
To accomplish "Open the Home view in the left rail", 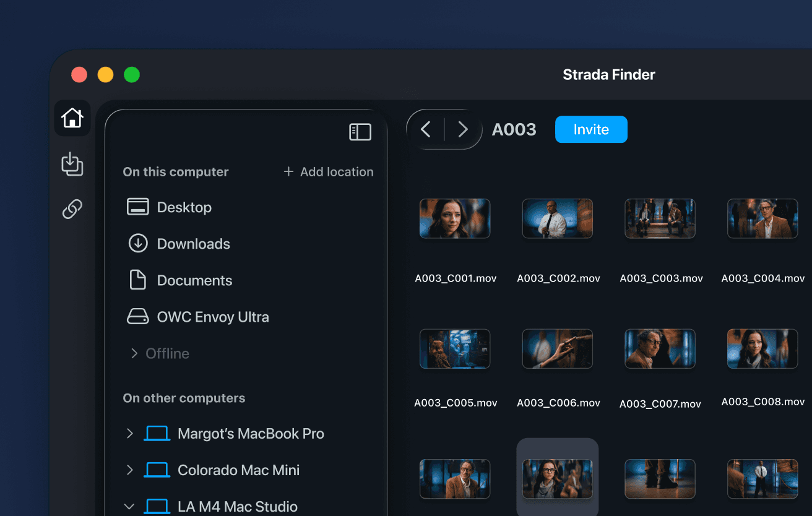I will (x=72, y=118).
